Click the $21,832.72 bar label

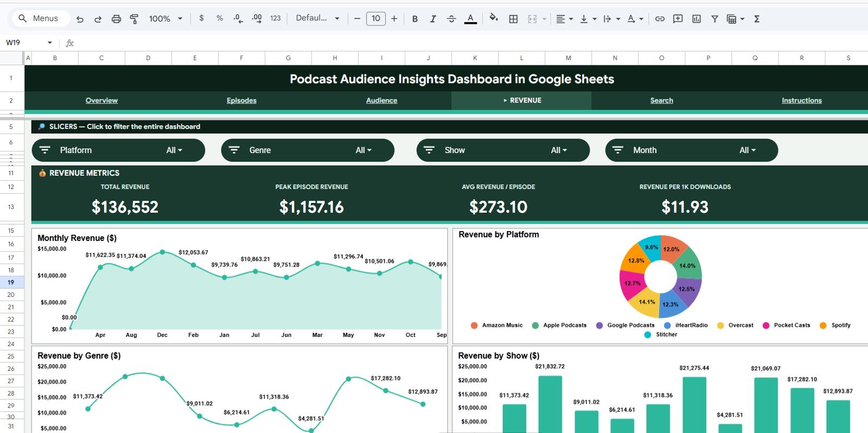point(550,367)
